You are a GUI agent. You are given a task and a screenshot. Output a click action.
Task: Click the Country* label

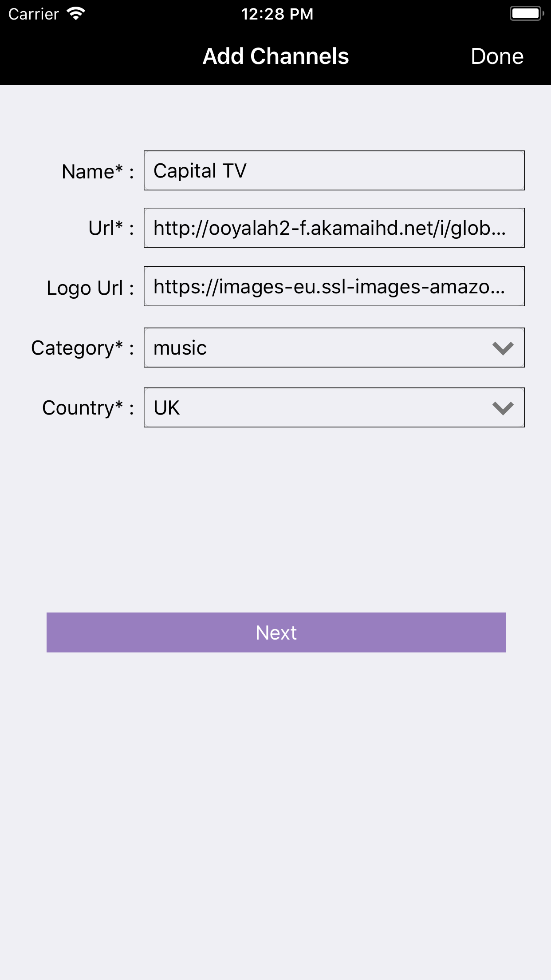coord(88,408)
